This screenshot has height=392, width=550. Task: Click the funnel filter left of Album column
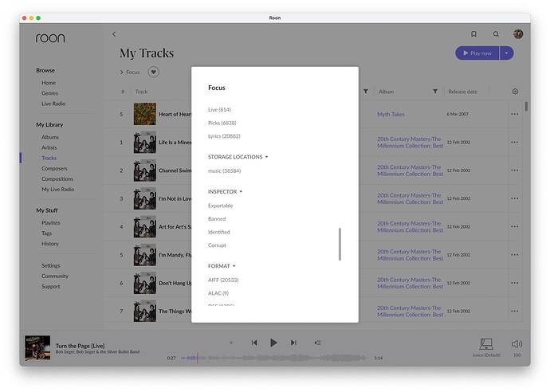[x=366, y=91]
